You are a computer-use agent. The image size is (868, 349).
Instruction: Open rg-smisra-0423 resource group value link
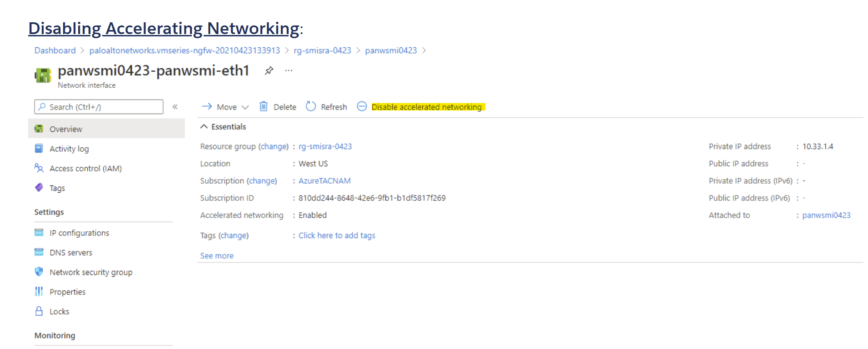tap(325, 146)
